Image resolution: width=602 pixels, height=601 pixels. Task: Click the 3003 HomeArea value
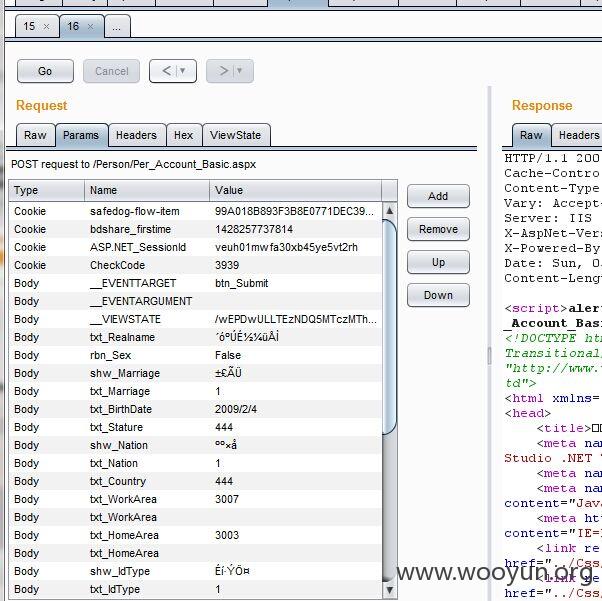pyautogui.click(x=227, y=536)
